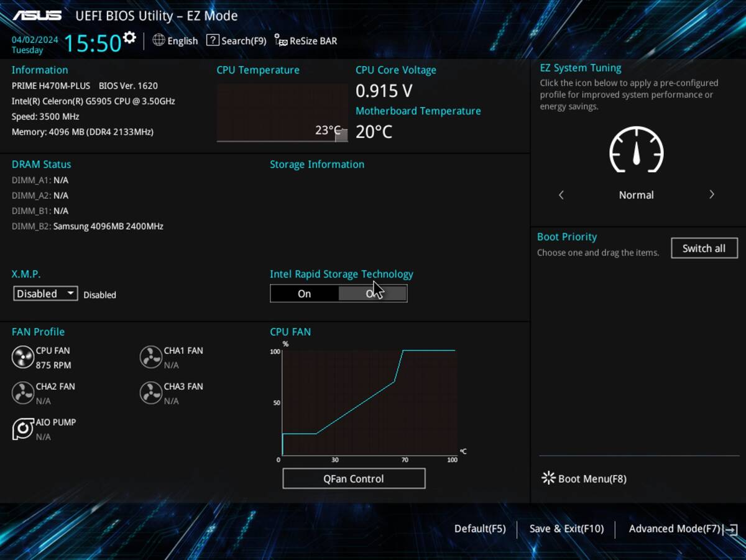The width and height of the screenshot is (746, 560).
Task: Click the Advanced Mode exit arrow icon
Action: 731,530
